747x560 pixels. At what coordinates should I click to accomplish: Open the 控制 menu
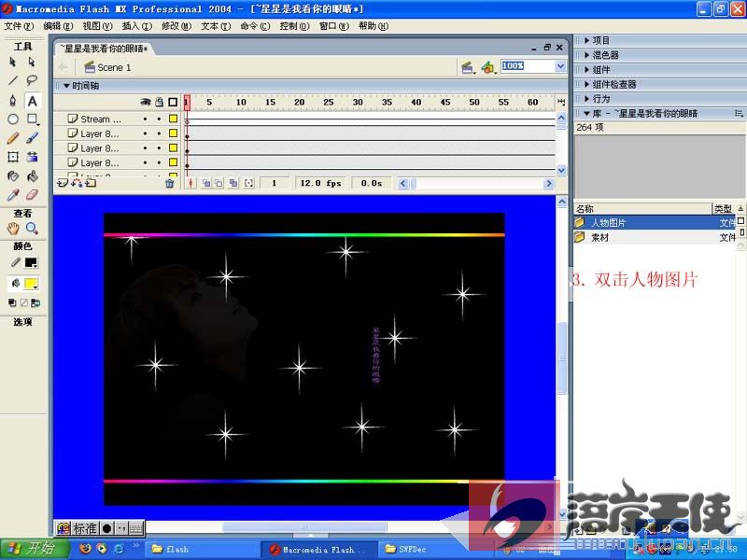tap(294, 26)
